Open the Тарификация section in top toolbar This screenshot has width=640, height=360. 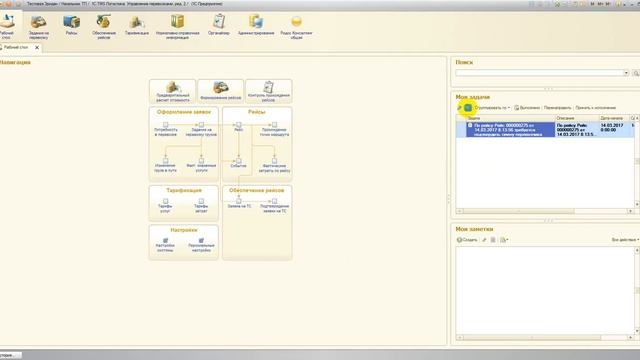pyautogui.click(x=137, y=25)
